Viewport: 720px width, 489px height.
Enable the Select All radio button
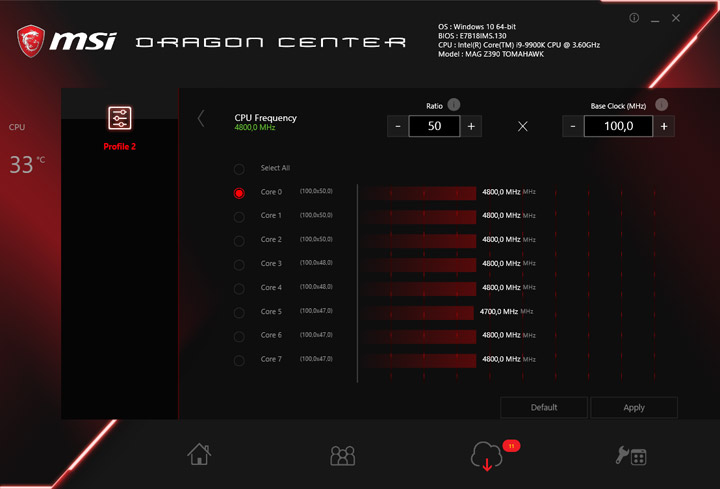[x=239, y=169]
